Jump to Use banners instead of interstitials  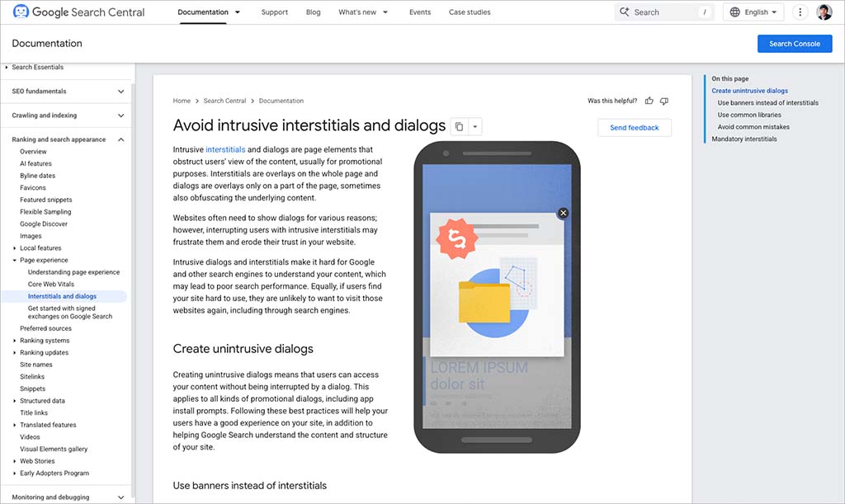click(768, 103)
